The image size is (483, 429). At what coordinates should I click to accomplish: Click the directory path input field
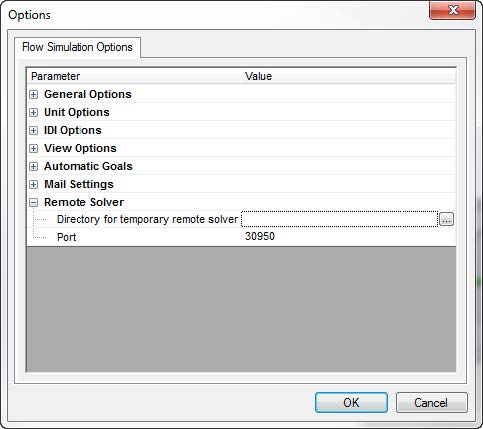(339, 219)
